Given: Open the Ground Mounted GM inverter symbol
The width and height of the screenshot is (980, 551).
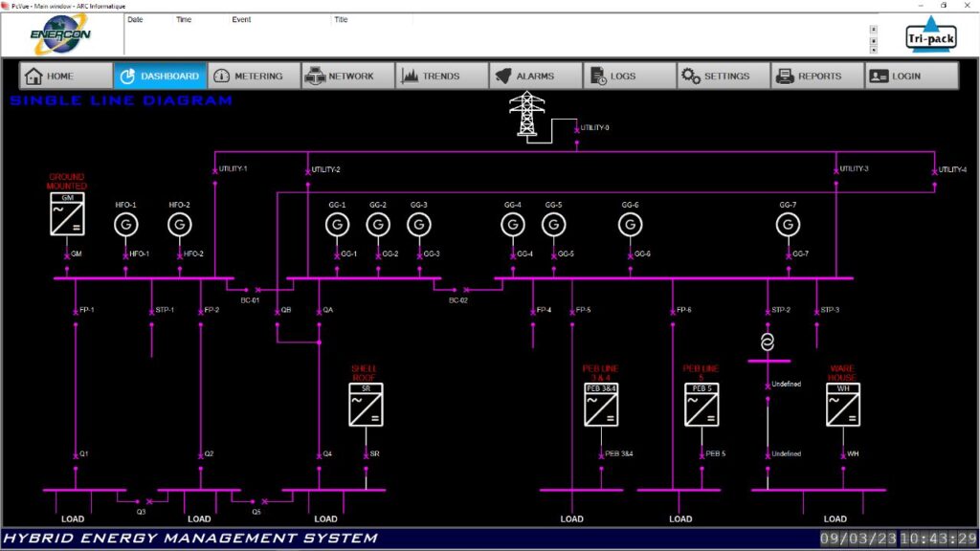Looking at the screenshot, I should pos(65,212).
